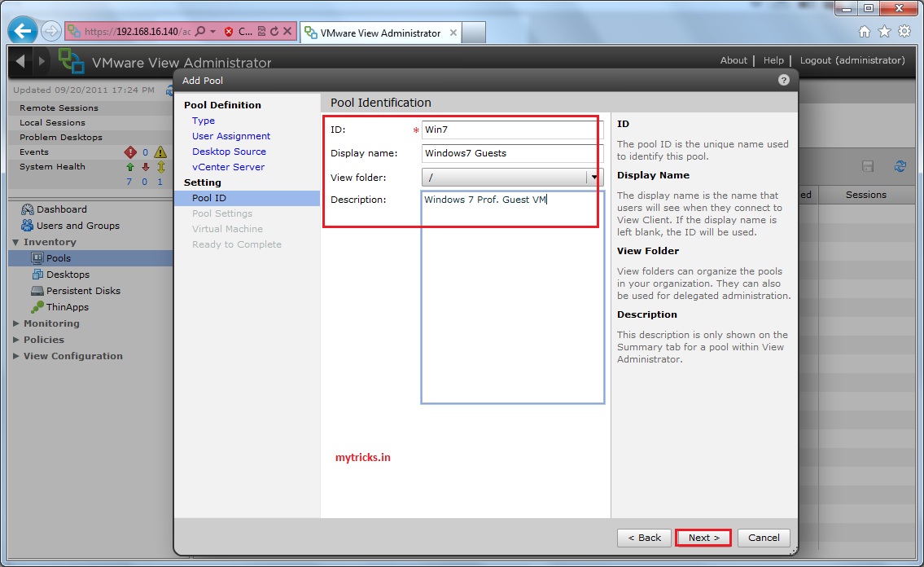The image size is (924, 567).
Task: Click the yellow events warning icon
Action: 160,152
